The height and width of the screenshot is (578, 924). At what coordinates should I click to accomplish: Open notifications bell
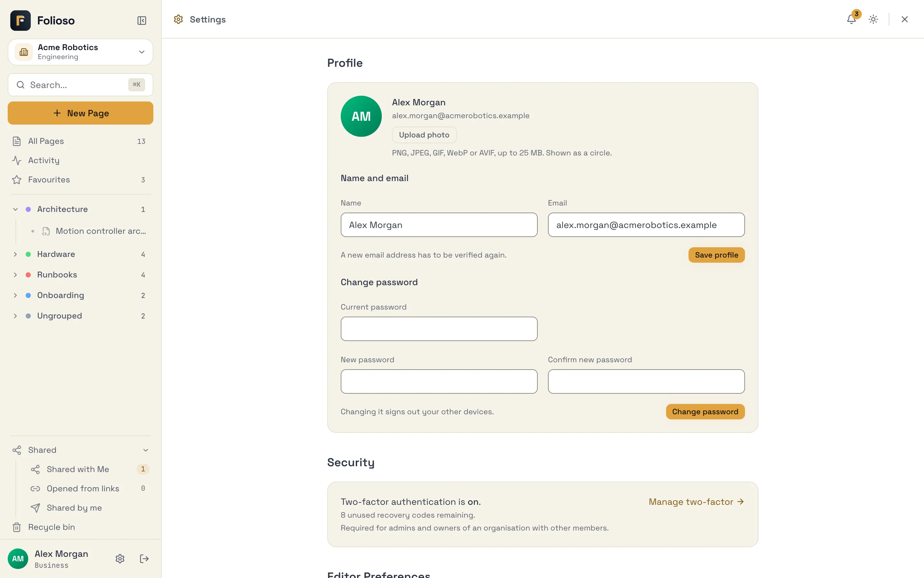[851, 19]
